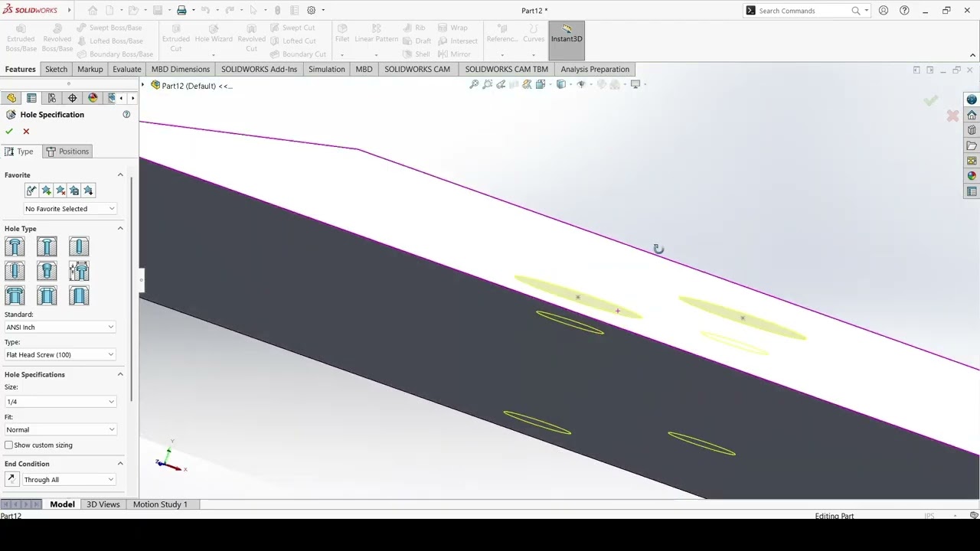
Task: Cancel Hole Specification with red X
Action: 26,132
